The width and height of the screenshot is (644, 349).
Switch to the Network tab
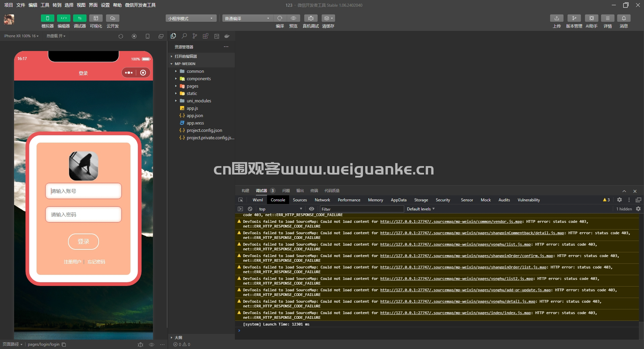click(x=322, y=200)
